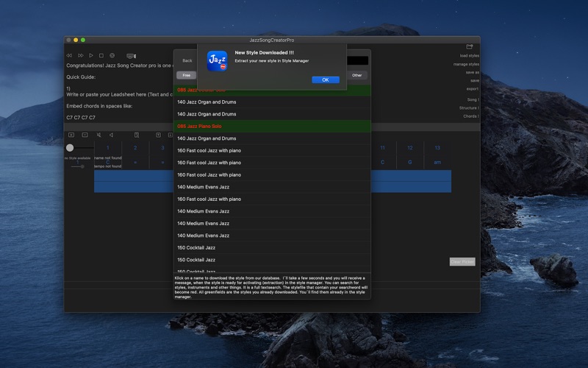Click the Jazz app icon in the dialog
Viewport: 588px width, 368px height.
tap(217, 61)
